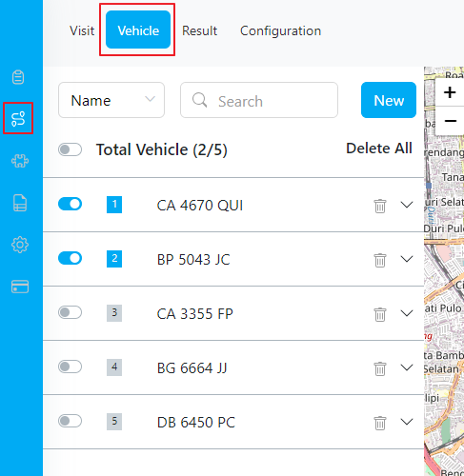Click vehicle name DB 6450 PC
This screenshot has width=464, height=476.
pyautogui.click(x=196, y=423)
